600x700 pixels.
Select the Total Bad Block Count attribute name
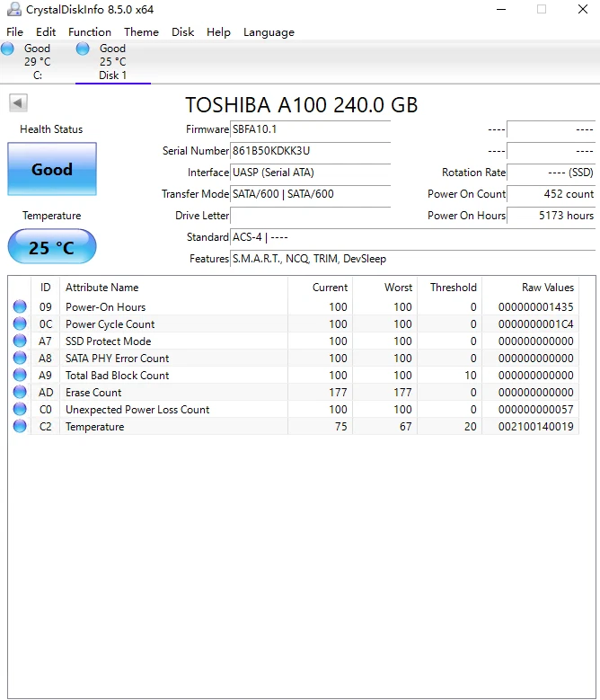118,375
